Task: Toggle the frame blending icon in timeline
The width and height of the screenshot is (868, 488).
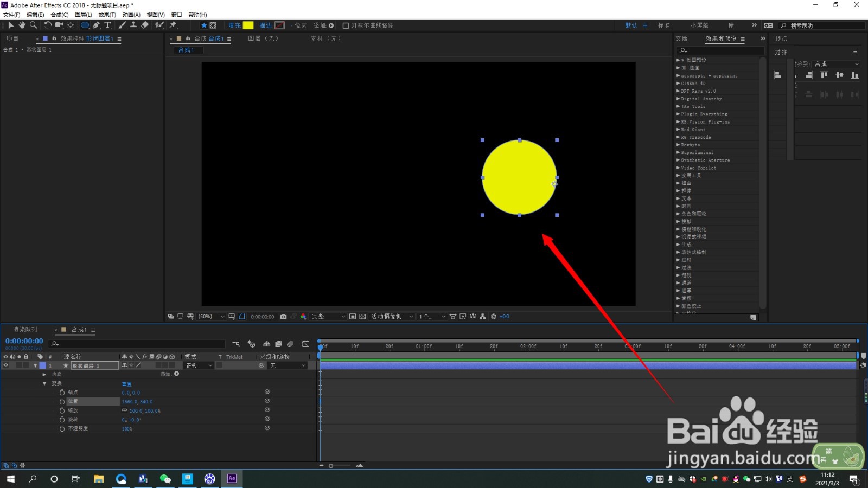Action: pos(278,344)
